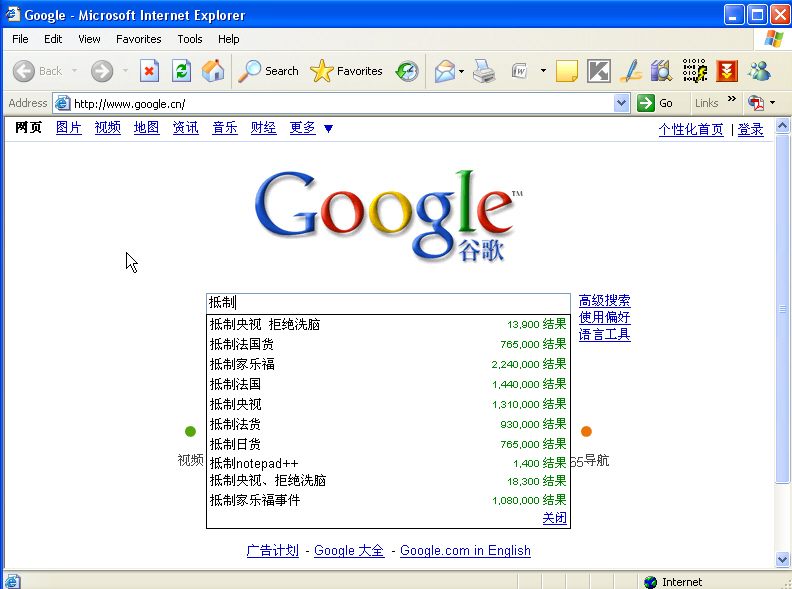The height and width of the screenshot is (589, 792).
Task: Click in the Google search input field
Action: pos(388,303)
